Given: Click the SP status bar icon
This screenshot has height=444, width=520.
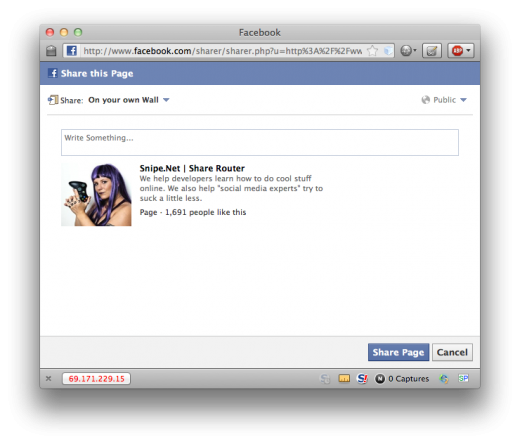Looking at the screenshot, I should (x=463, y=378).
